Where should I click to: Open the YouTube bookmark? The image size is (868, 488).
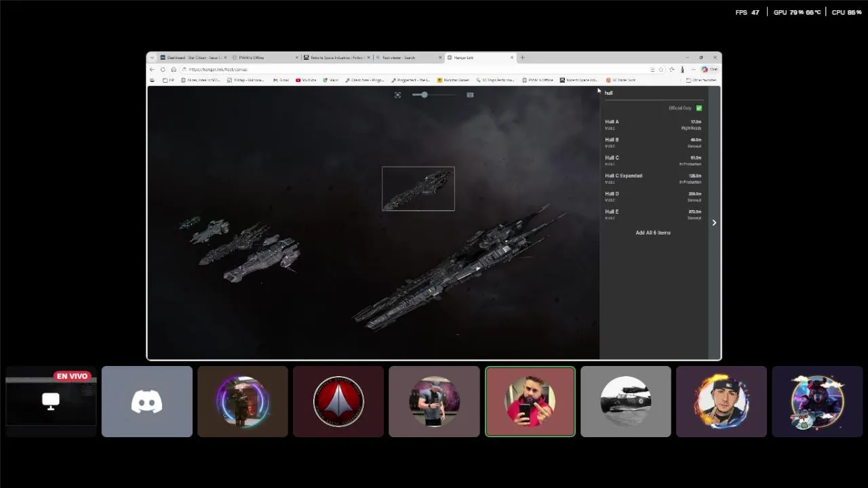pos(306,80)
